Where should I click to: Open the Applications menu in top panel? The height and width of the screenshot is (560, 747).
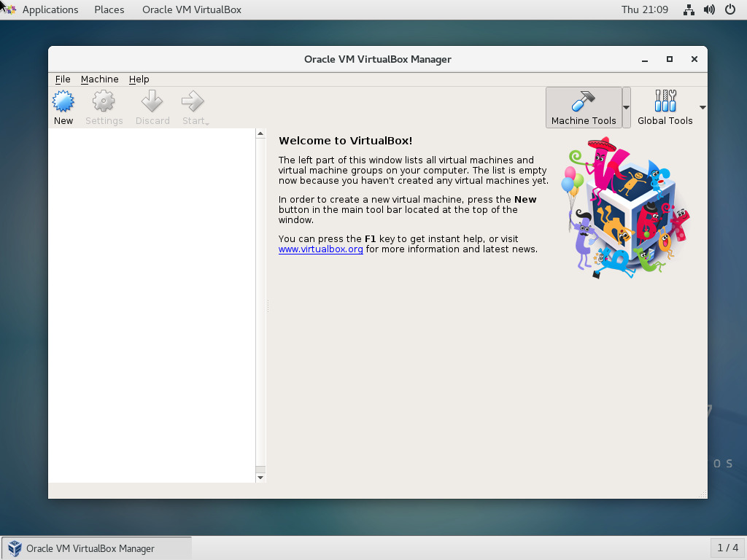tap(50, 9)
